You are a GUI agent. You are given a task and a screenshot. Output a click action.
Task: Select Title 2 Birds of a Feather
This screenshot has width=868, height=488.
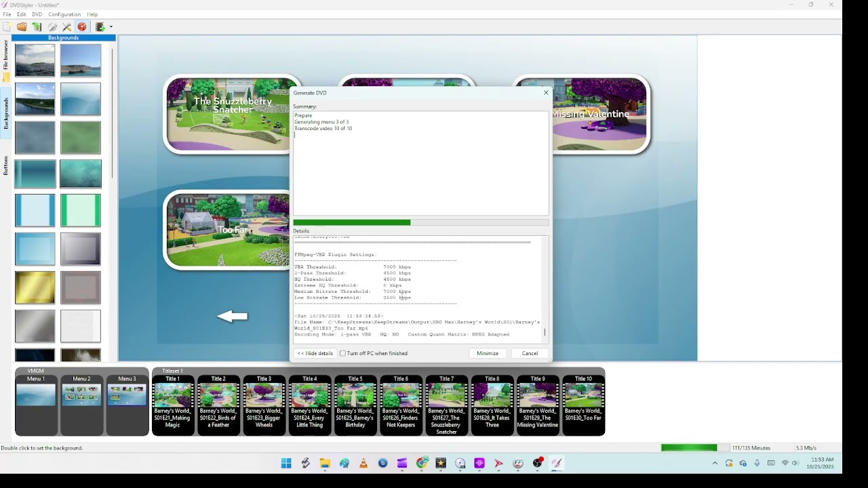coord(218,405)
